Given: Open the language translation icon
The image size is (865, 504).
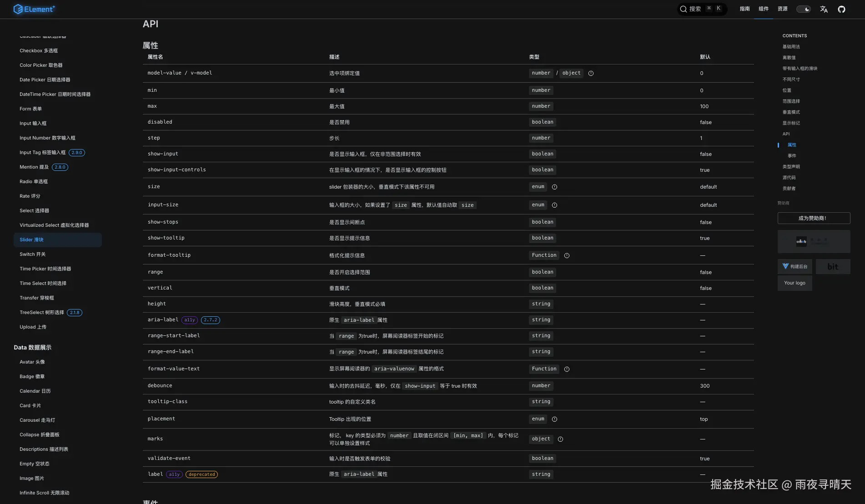Looking at the screenshot, I should point(824,9).
